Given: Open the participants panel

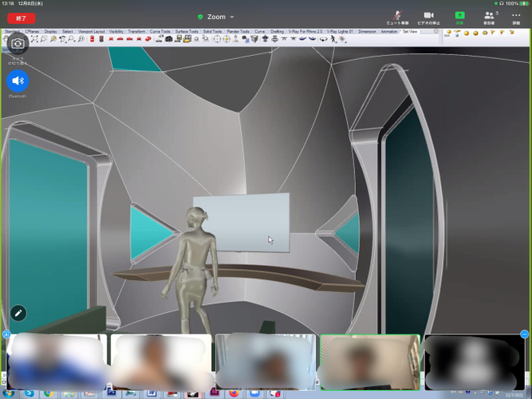Looking at the screenshot, I should 489,16.
